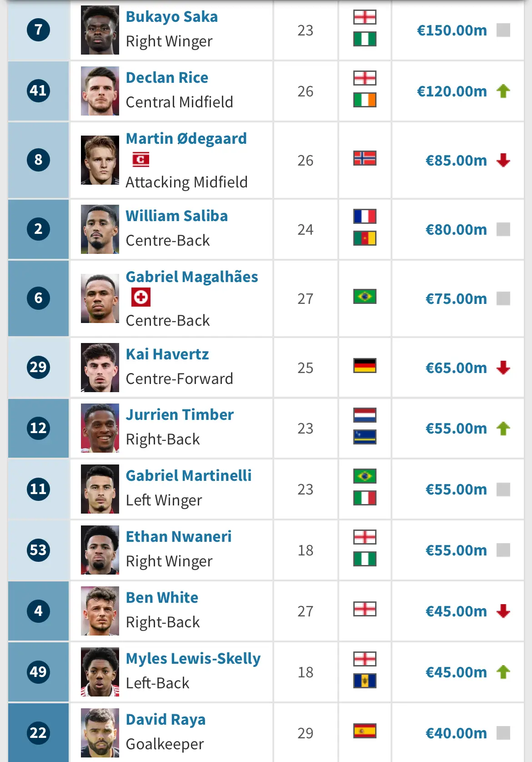The image size is (532, 762).
Task: Click the €55.00m value for Ethan Nwaneri
Action: pos(456,550)
